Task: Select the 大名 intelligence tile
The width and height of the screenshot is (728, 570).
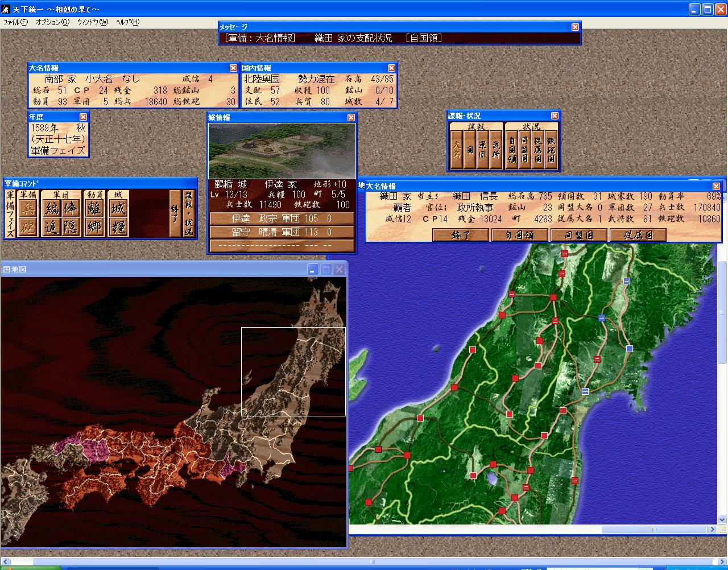Action: pos(457,150)
